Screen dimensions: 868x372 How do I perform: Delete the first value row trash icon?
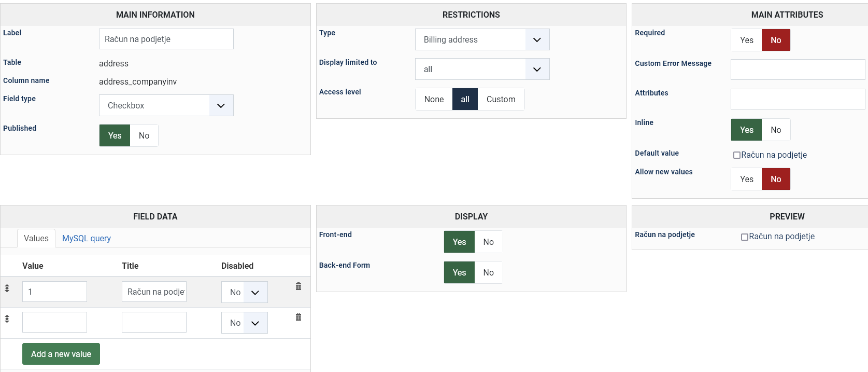coord(298,286)
